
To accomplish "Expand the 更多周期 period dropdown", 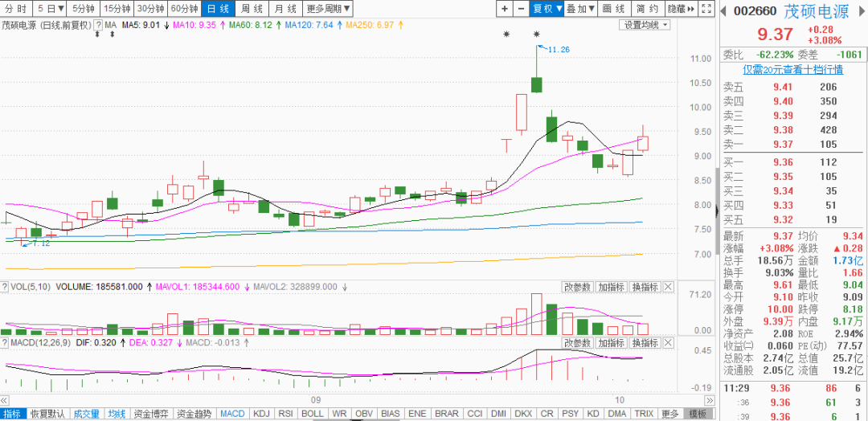I will 328,9.
